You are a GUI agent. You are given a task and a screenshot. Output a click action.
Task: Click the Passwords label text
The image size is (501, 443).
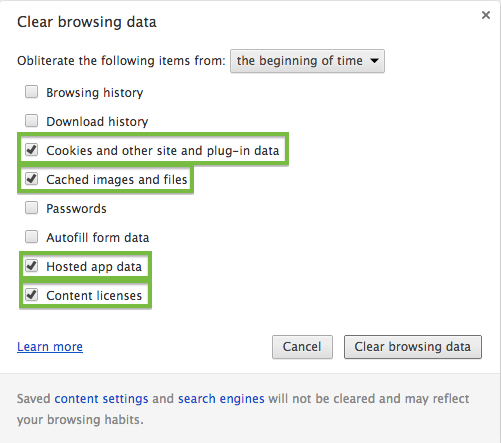(x=76, y=209)
